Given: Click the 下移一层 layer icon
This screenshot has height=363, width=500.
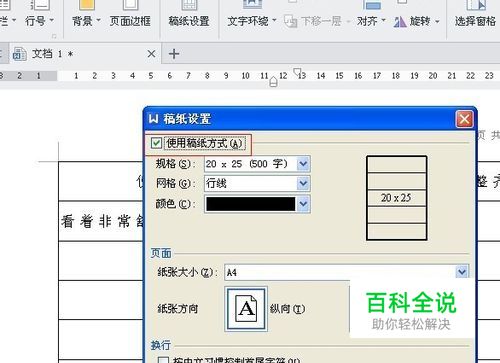Looking at the screenshot, I should click(291, 21).
